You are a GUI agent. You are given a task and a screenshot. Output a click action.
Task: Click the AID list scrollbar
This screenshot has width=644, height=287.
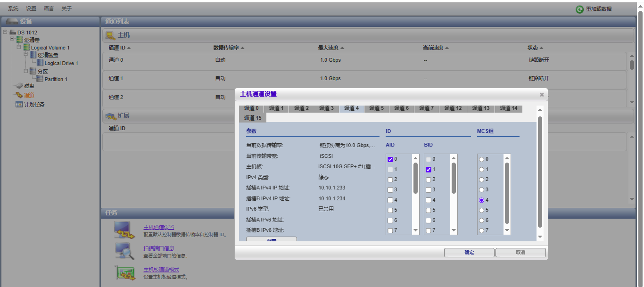(415, 178)
